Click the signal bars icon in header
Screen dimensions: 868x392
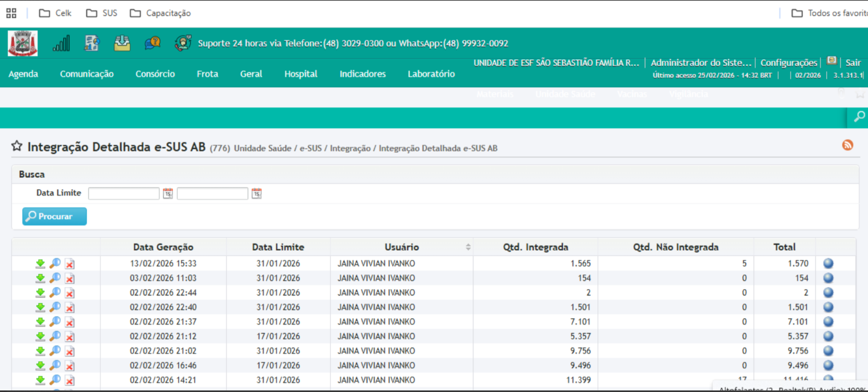click(x=61, y=43)
